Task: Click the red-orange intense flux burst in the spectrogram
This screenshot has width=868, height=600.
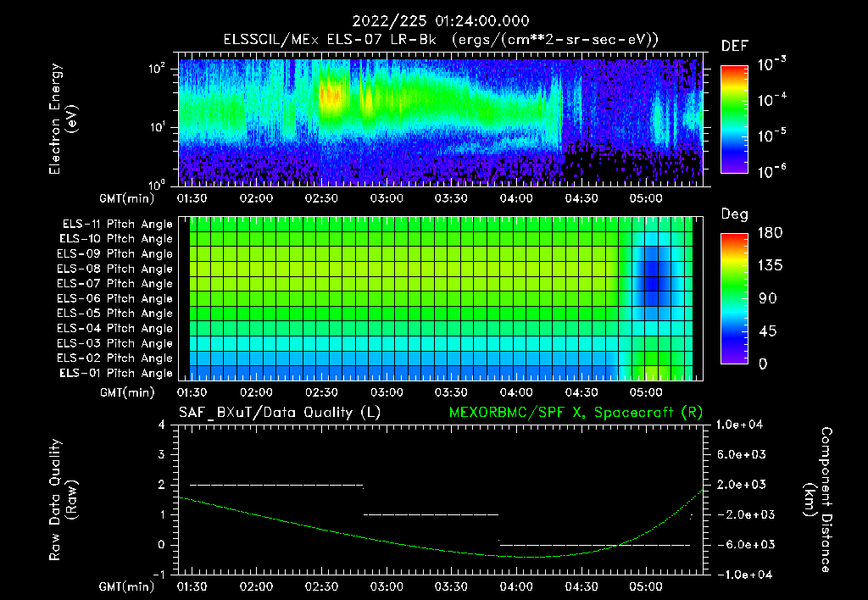Action: (x=331, y=95)
